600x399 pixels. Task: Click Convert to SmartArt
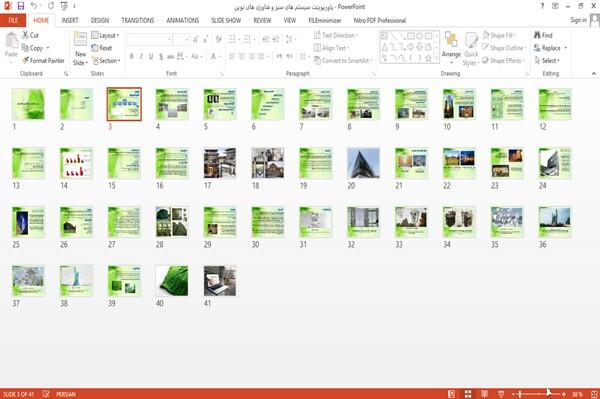tap(343, 60)
